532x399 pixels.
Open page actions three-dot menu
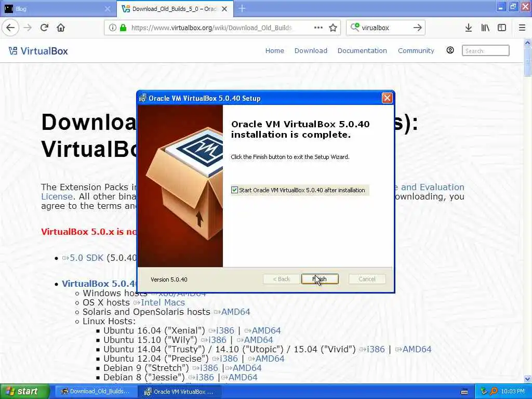(318, 28)
